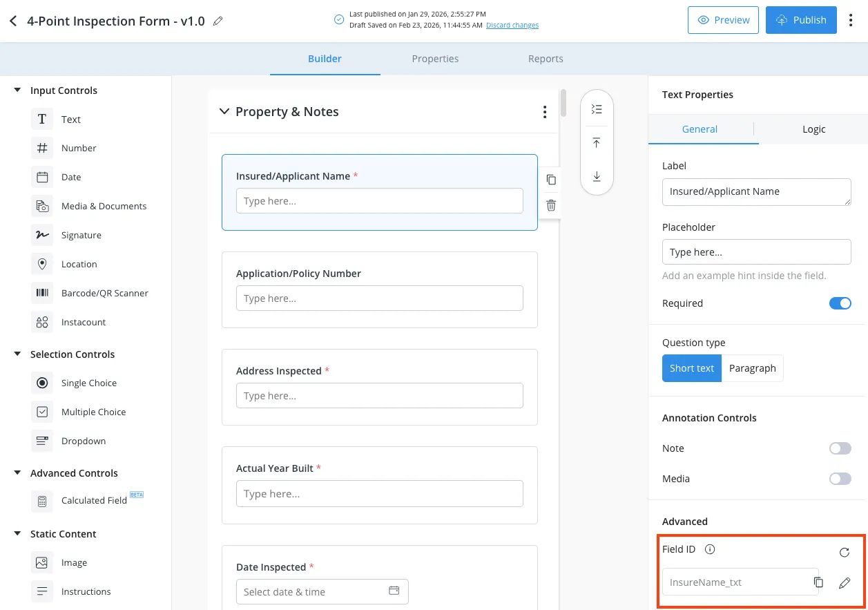Publish the form
This screenshot has height=610, width=868.
801,20
